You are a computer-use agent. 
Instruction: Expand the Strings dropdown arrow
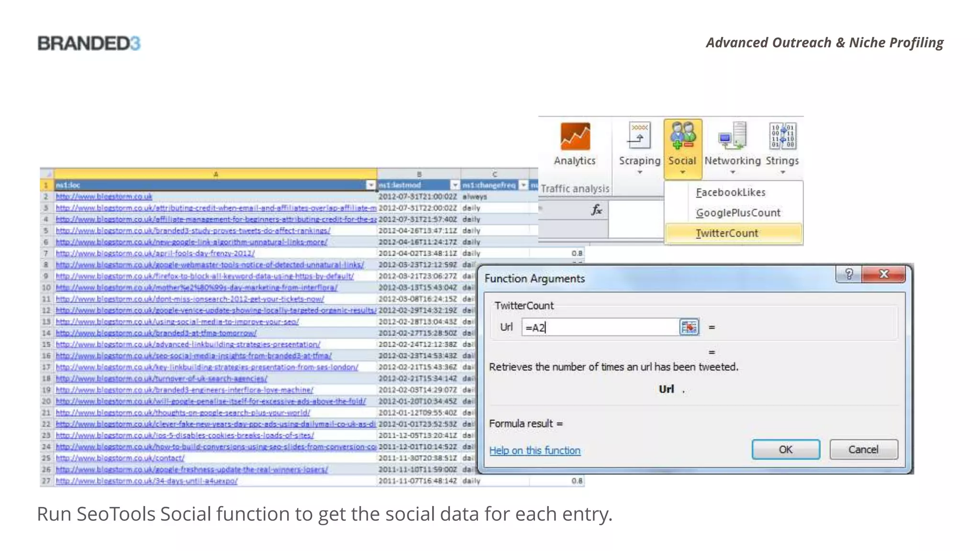783,172
